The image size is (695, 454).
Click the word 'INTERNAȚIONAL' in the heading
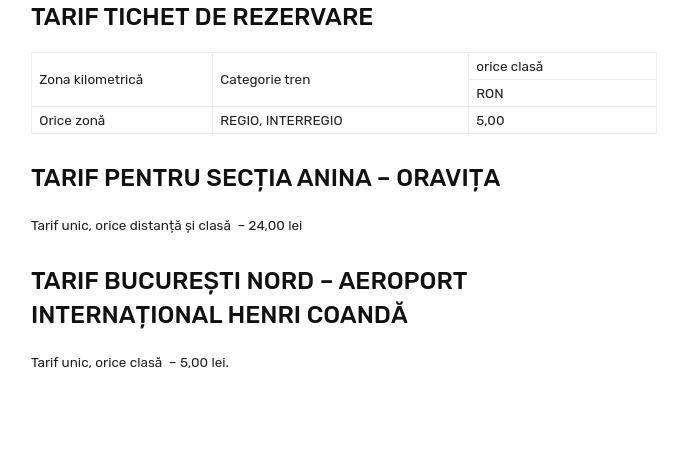[x=125, y=315]
